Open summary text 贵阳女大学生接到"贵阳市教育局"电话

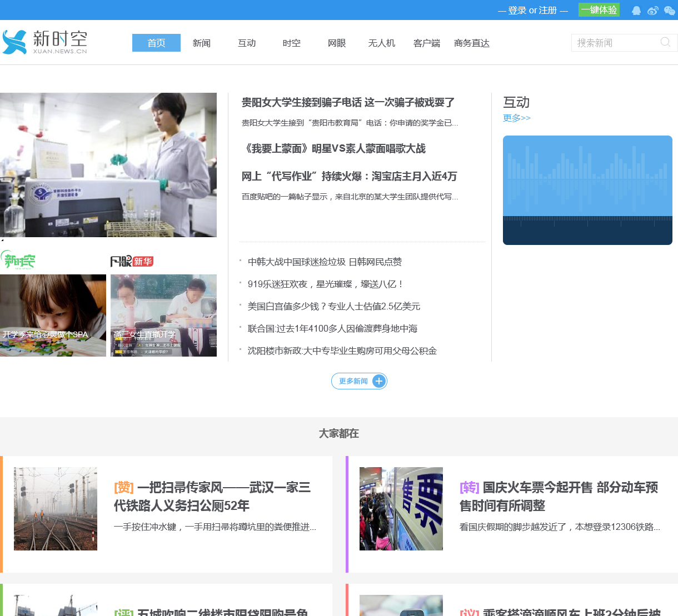click(350, 123)
